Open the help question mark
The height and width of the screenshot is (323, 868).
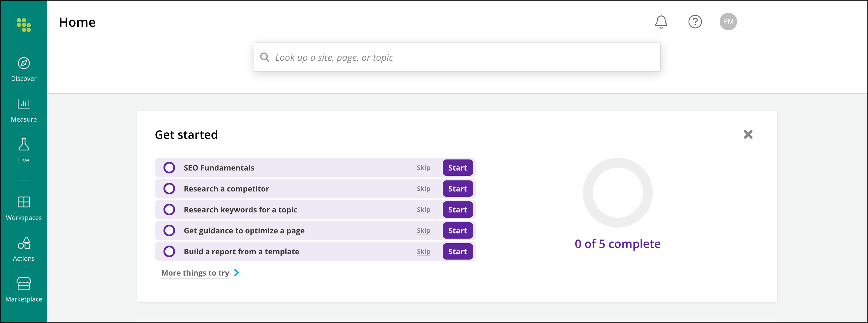(x=695, y=22)
